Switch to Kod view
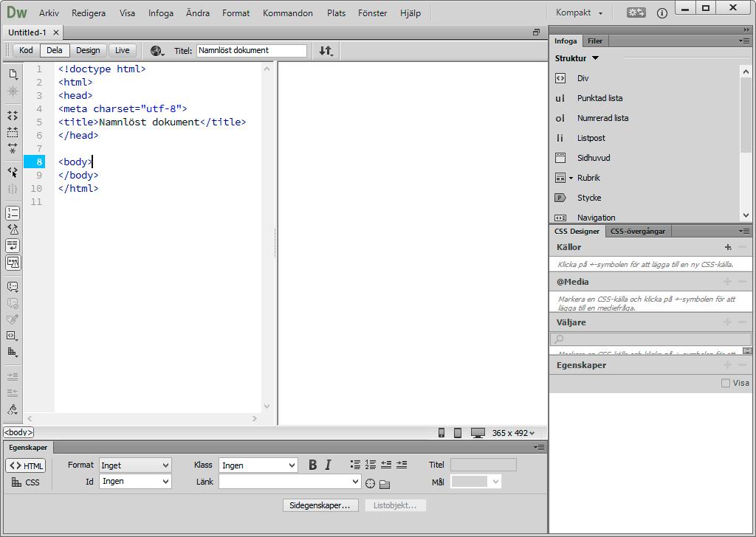 click(x=26, y=51)
